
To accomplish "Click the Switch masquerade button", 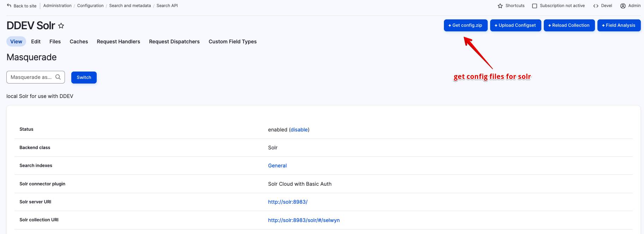I will [x=84, y=78].
